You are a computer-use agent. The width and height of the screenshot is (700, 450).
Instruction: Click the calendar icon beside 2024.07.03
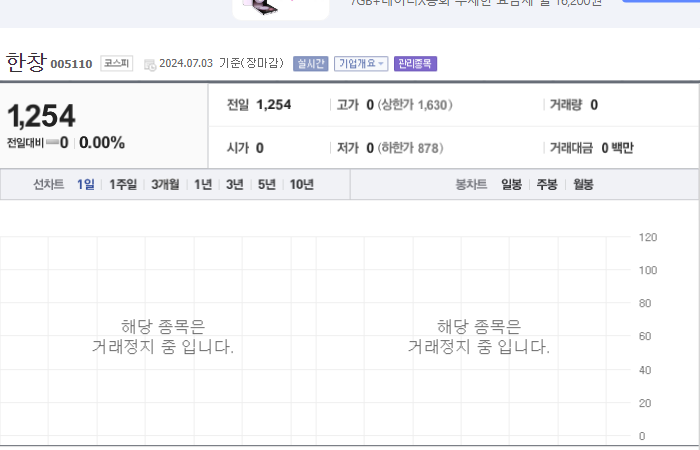pos(150,65)
